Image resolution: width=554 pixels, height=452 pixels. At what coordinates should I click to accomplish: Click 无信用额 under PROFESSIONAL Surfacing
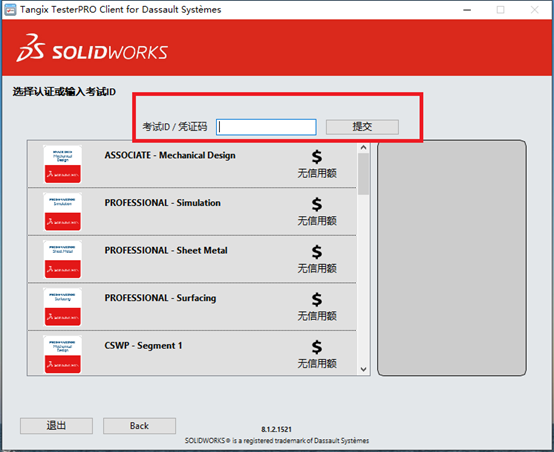[317, 316]
